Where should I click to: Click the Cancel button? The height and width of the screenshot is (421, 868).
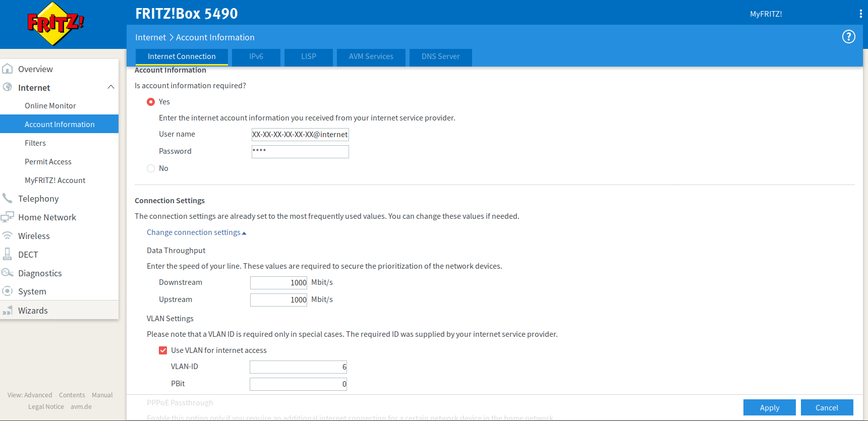point(827,407)
